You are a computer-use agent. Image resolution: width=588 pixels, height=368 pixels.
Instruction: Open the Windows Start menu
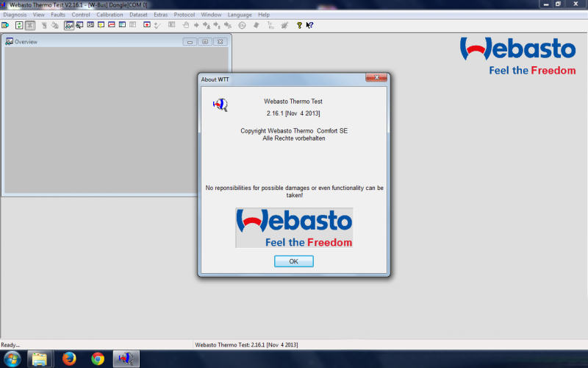pos(12,358)
